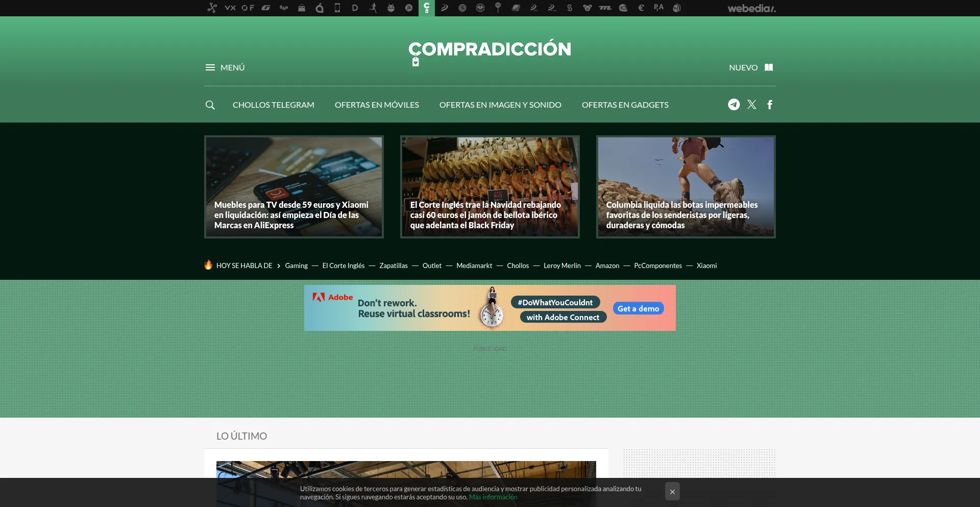Screen dimensions: 980x507
Task: Click the euro symbol site icon
Action: click(641, 8)
